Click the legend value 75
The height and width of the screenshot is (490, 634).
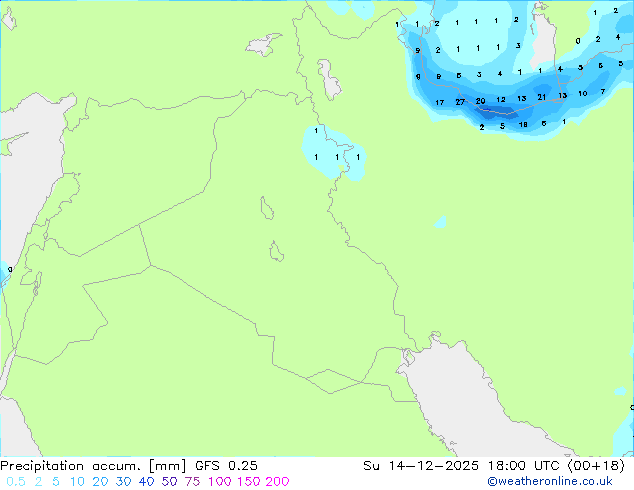pyautogui.click(x=192, y=482)
